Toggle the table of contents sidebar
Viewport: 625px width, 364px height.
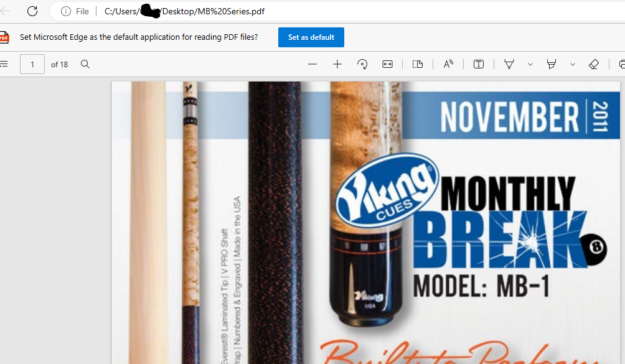coord(4,64)
